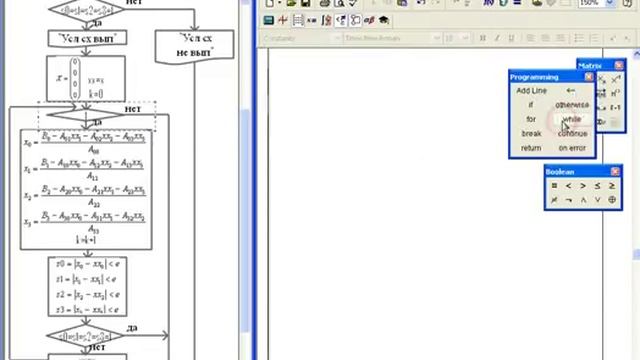Open the font name dropdown

pyautogui.click(x=436, y=38)
